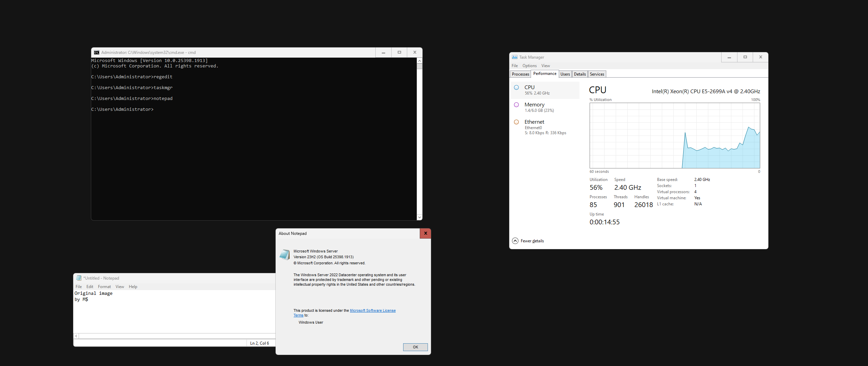Select the Ethernet circle icon in sidebar
Screen dimensions: 868x366
click(516, 122)
